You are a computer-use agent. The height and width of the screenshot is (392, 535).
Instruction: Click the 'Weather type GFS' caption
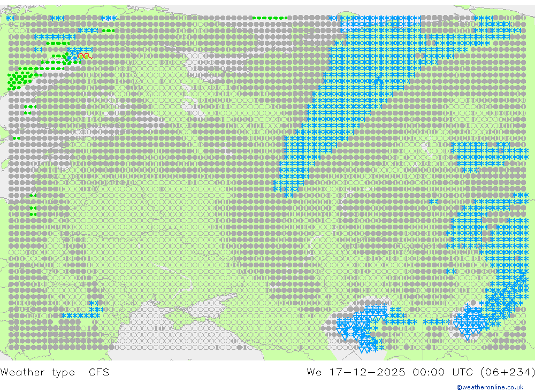click(55, 372)
